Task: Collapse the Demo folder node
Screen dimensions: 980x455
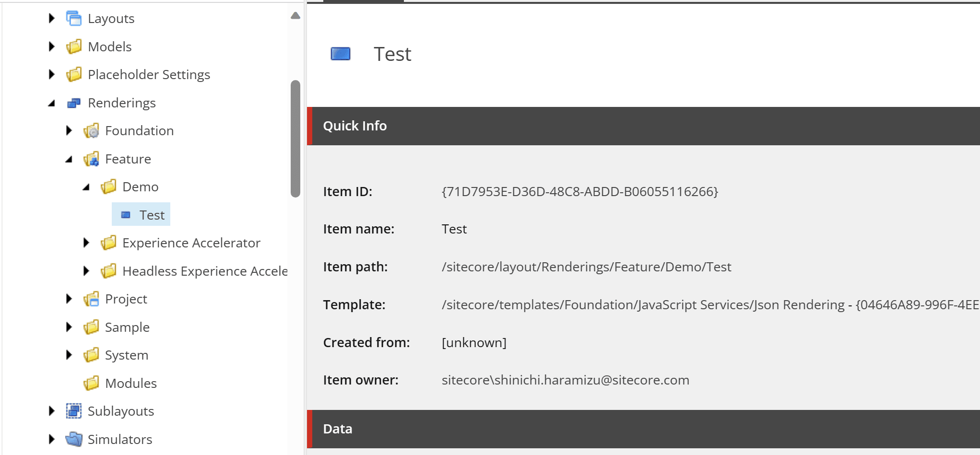Action: click(x=86, y=187)
